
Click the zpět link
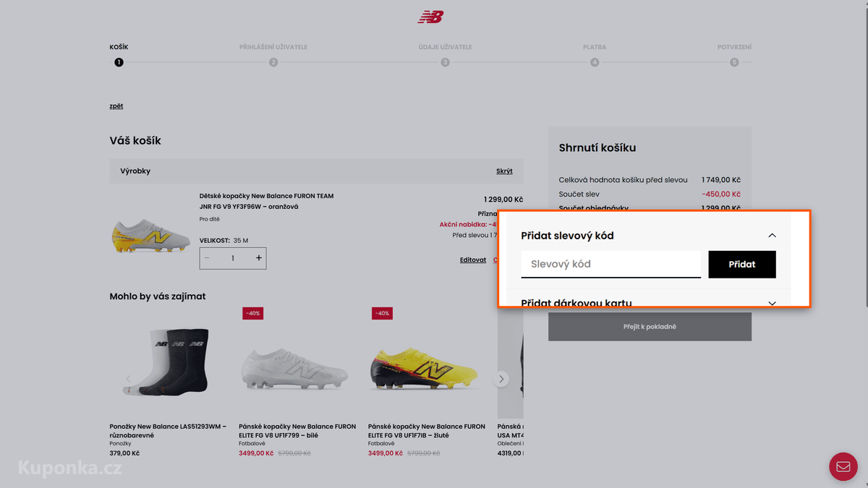tap(116, 106)
